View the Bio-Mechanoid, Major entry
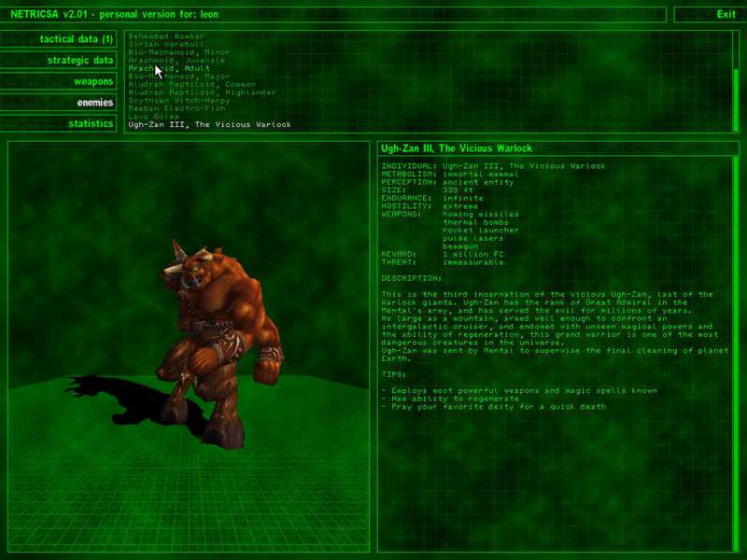This screenshot has height=560, width=747. coord(178,77)
